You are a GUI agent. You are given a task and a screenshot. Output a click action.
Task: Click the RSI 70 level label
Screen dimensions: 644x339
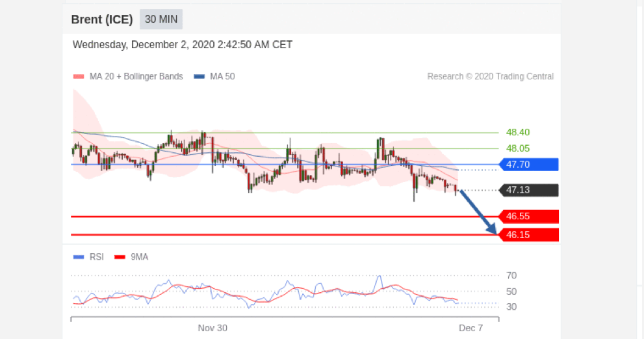coord(511,276)
